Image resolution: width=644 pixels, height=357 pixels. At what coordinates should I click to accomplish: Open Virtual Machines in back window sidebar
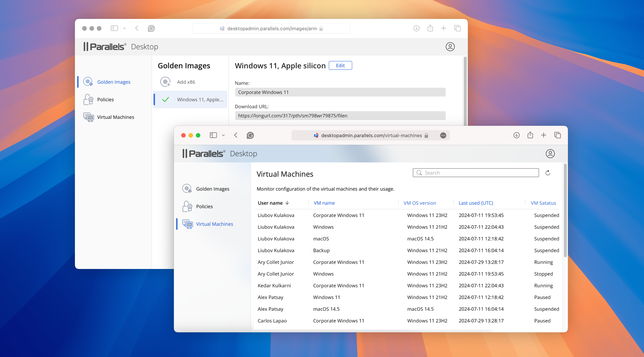[116, 117]
